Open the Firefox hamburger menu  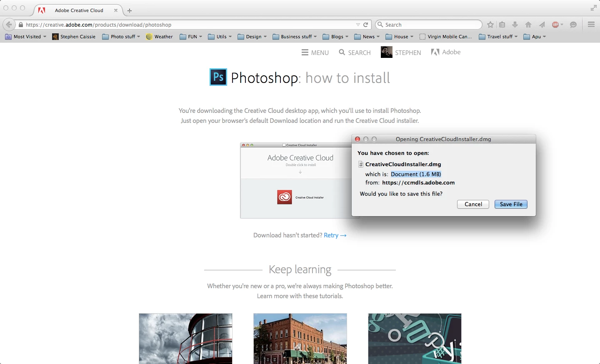click(x=591, y=25)
